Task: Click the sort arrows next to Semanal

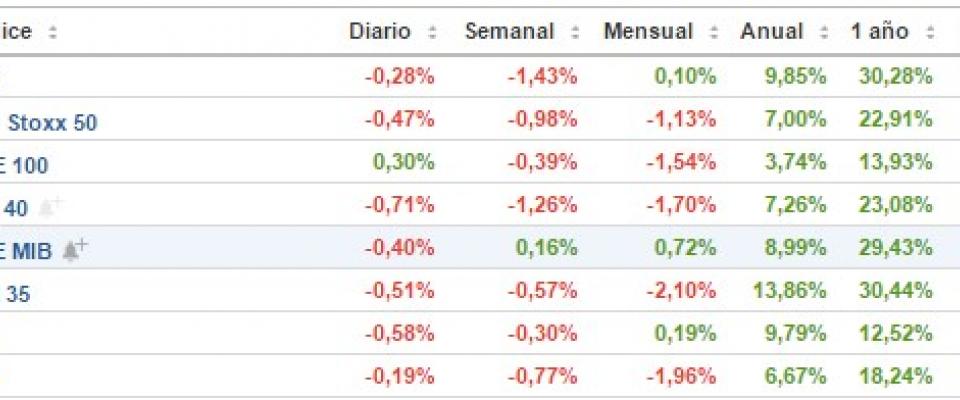Action: click(575, 32)
